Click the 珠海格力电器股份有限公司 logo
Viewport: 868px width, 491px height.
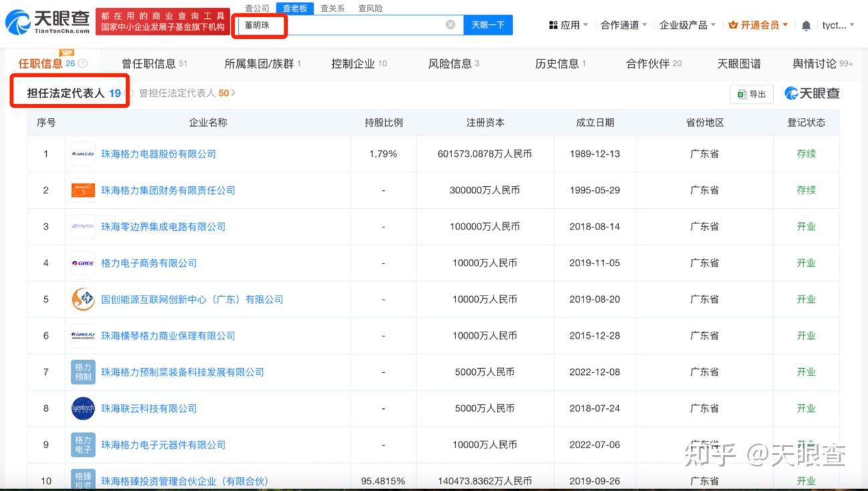[83, 154]
